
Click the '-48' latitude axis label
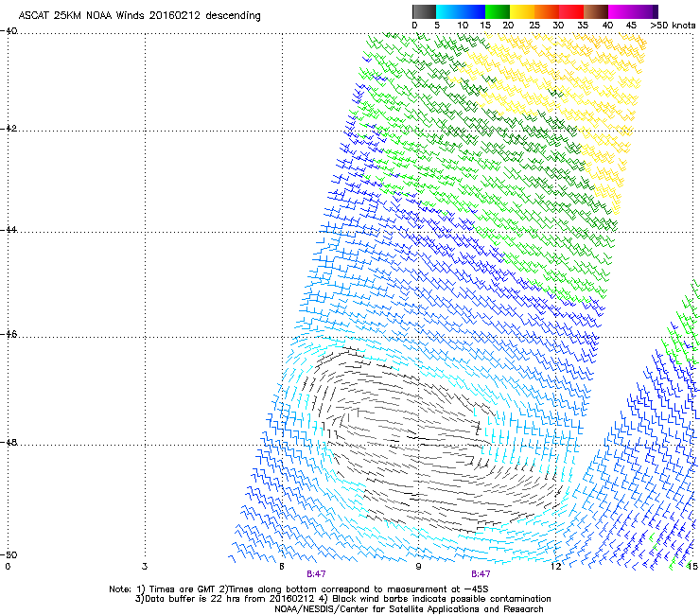pyautogui.click(x=9, y=442)
